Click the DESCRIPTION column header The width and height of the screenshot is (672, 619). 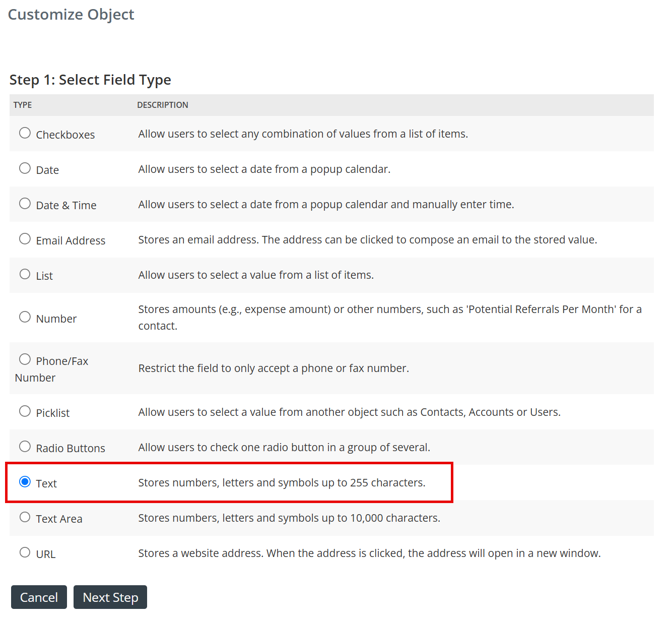pyautogui.click(x=163, y=105)
